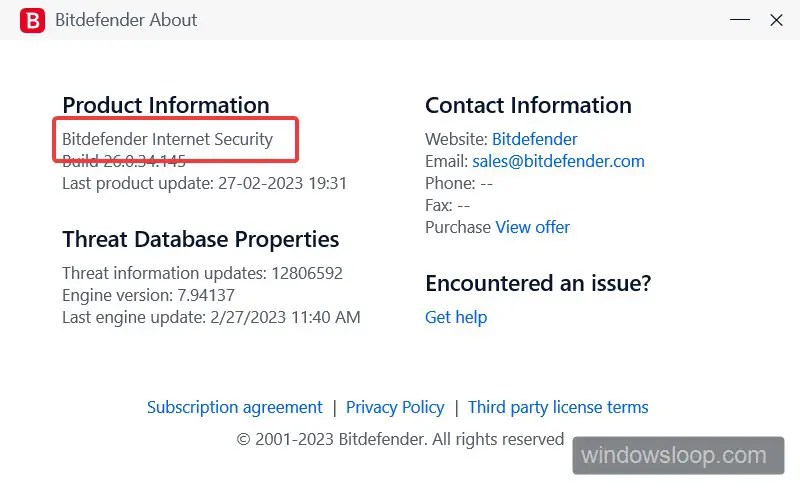Click the Last engine update line
This screenshot has height=490, width=800.
coord(211,317)
